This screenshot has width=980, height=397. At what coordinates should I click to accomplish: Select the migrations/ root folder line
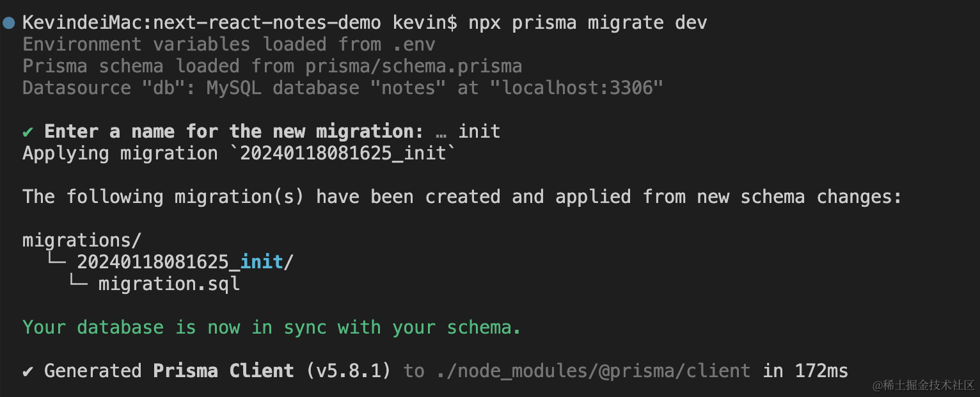click(x=81, y=240)
